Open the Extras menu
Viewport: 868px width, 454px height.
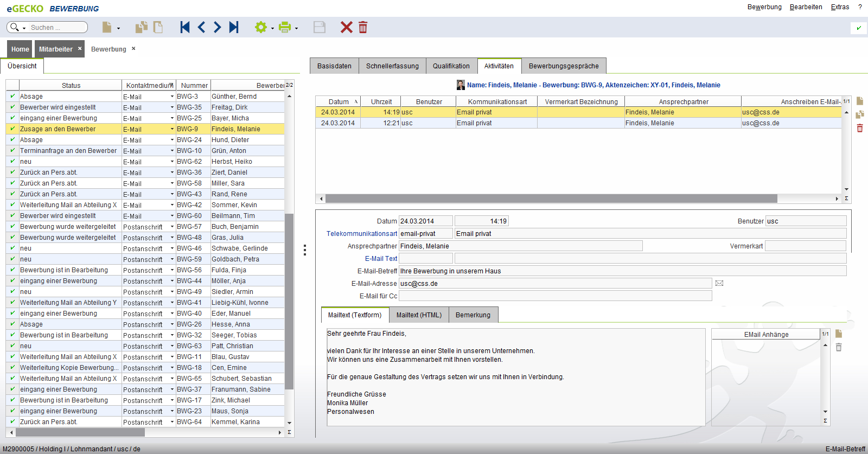pos(840,7)
